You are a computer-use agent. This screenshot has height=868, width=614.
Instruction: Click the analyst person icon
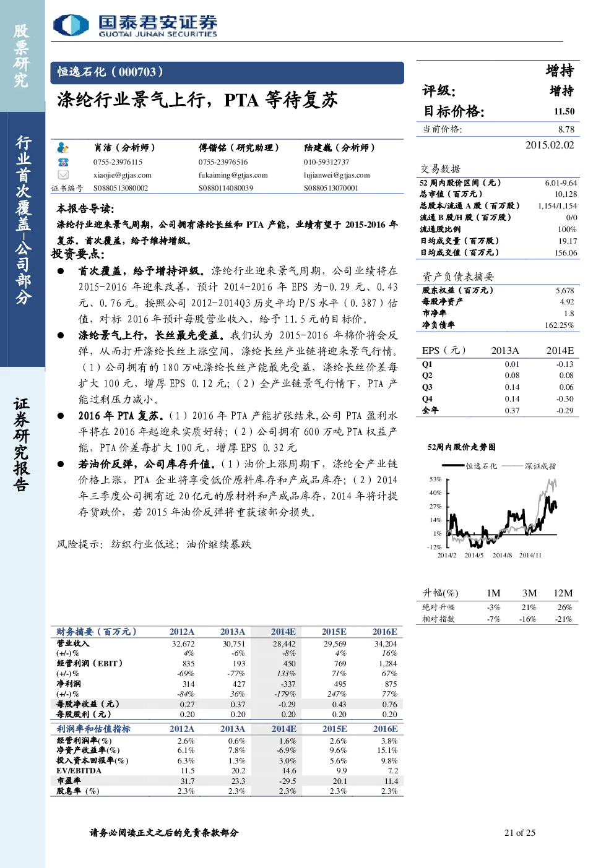click(63, 148)
